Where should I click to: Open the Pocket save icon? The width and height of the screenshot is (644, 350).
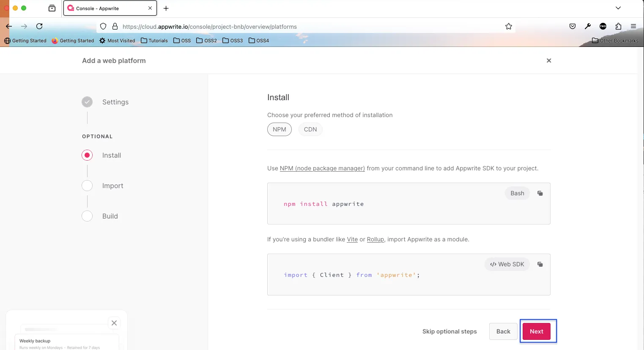click(x=573, y=26)
